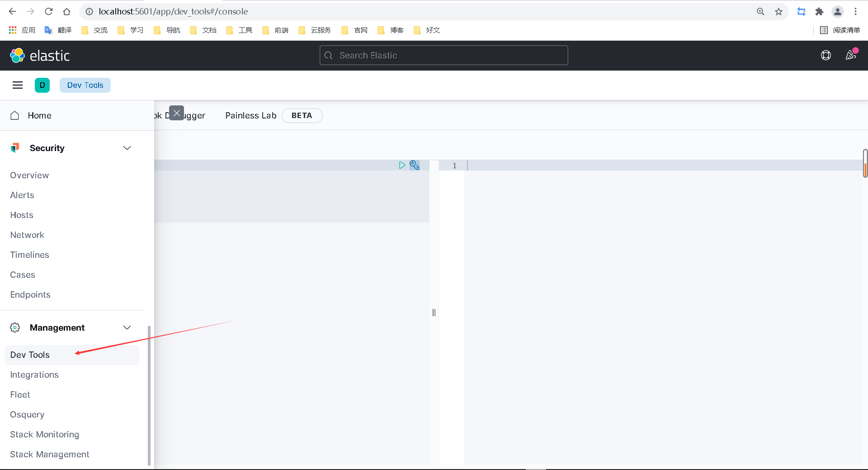Open Stack Monitoring
The height and width of the screenshot is (470, 868).
[45, 434]
